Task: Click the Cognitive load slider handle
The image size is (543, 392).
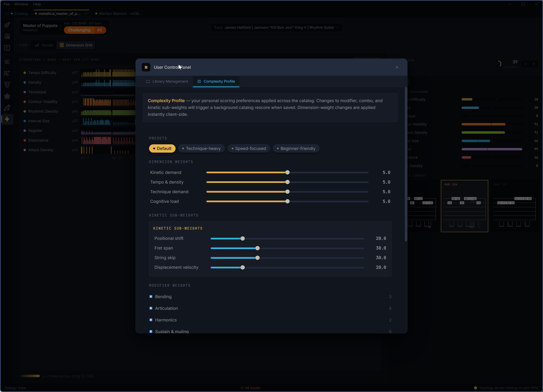Action: coord(288,201)
